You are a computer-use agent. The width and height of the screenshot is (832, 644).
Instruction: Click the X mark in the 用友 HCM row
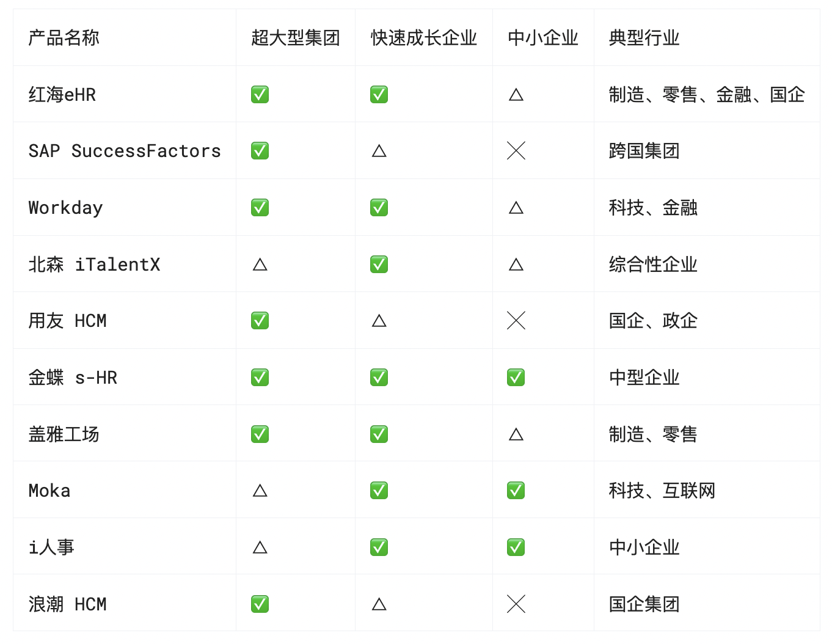(x=516, y=321)
